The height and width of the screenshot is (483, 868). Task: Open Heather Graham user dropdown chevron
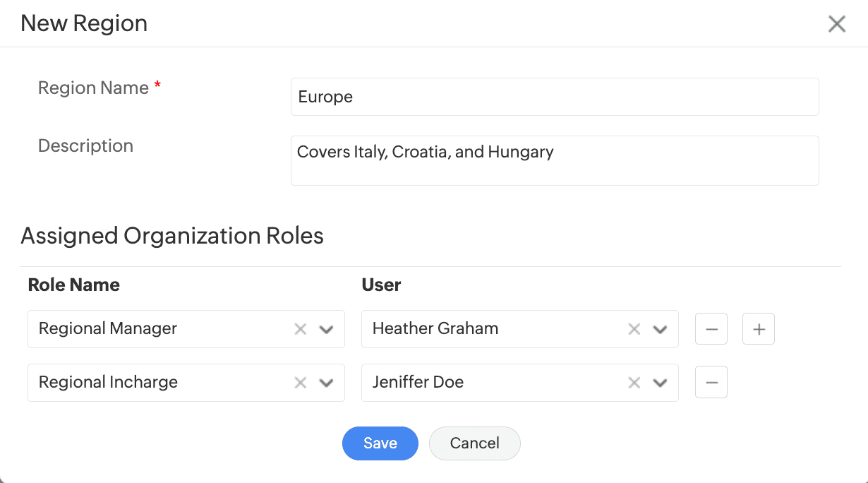pos(660,329)
